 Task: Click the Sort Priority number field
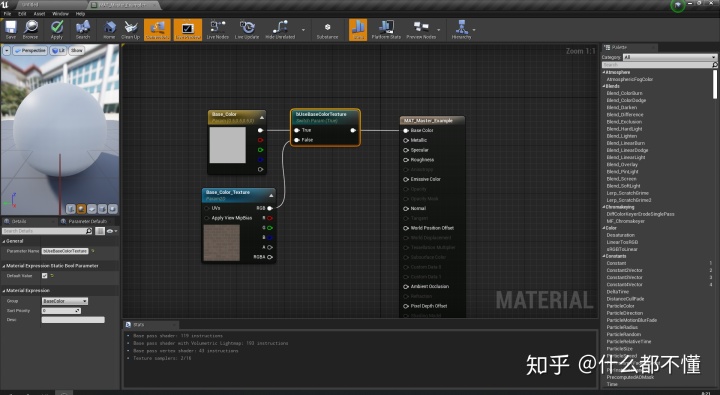(x=61, y=311)
